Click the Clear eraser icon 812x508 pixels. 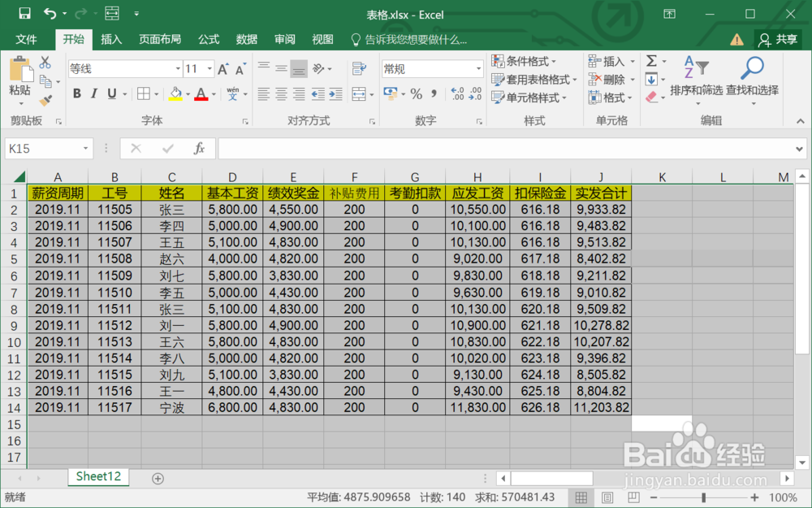click(651, 97)
